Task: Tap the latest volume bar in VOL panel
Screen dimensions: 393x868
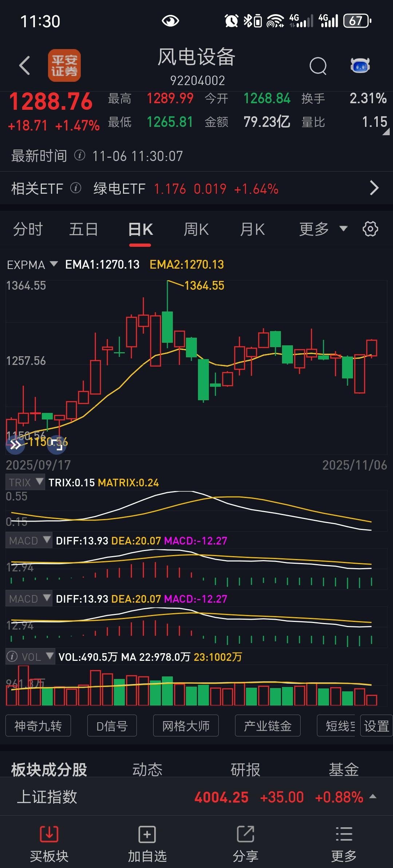Action: point(372,700)
